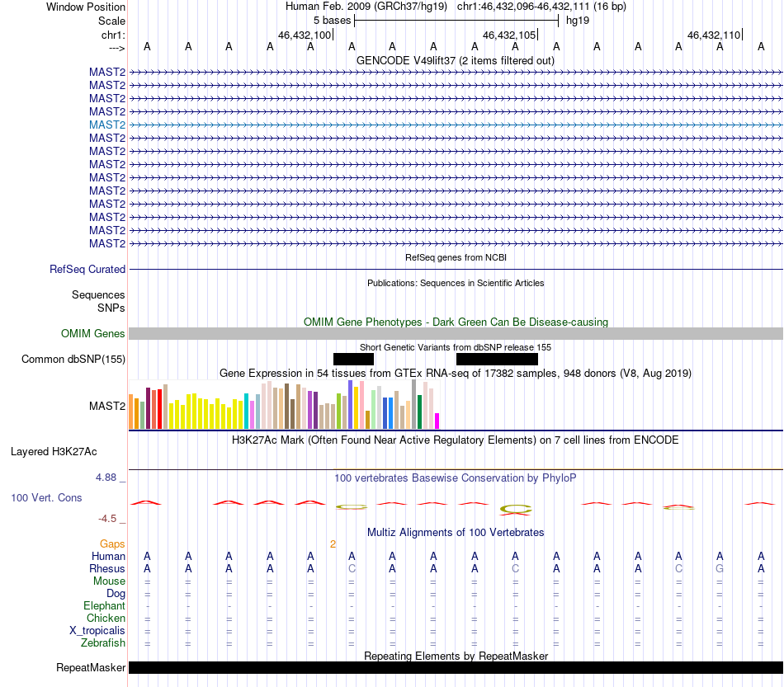
Task: Select the Human alignment row label
Action: click(x=108, y=556)
